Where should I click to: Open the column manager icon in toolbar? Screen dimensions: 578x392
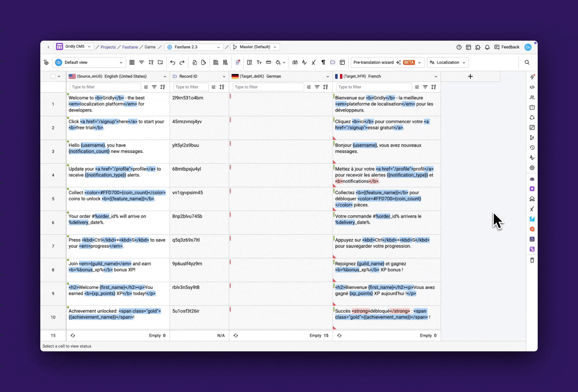132,62
